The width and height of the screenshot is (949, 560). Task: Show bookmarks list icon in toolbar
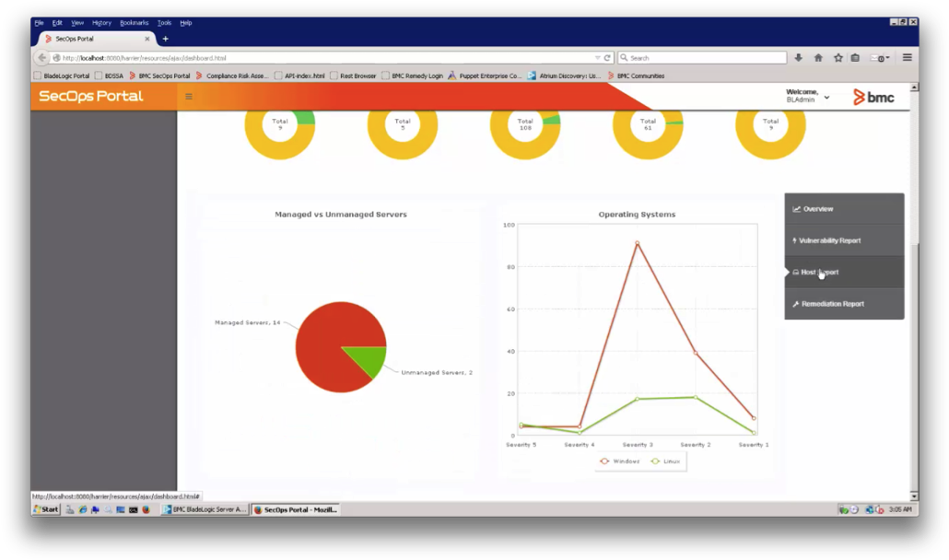(x=855, y=58)
